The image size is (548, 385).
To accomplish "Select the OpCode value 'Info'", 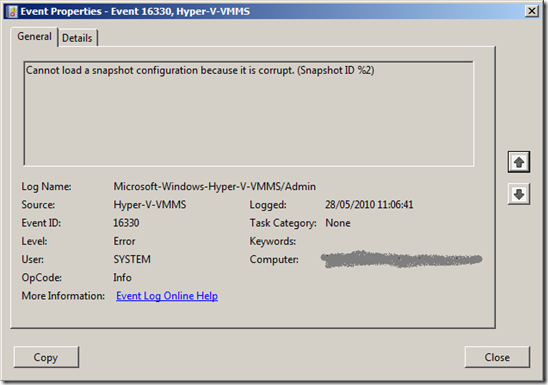I will pos(122,277).
